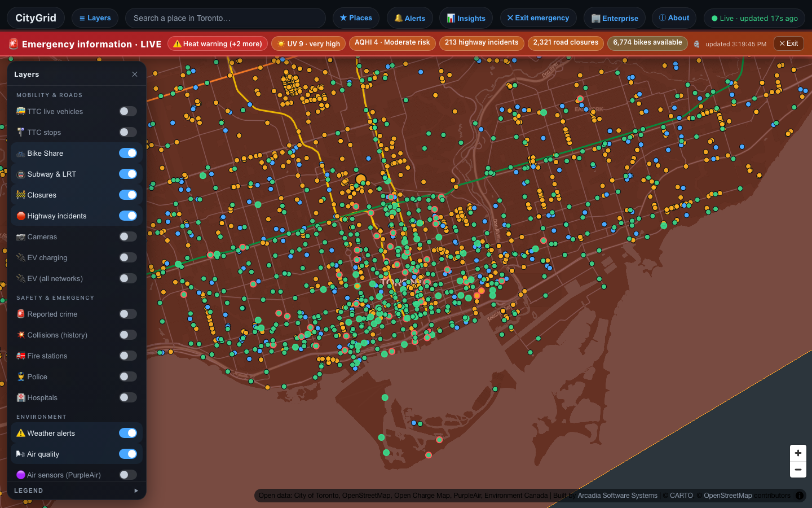Image resolution: width=812 pixels, height=508 pixels.
Task: Open the OpenStreetMap attribution link
Action: (x=727, y=496)
